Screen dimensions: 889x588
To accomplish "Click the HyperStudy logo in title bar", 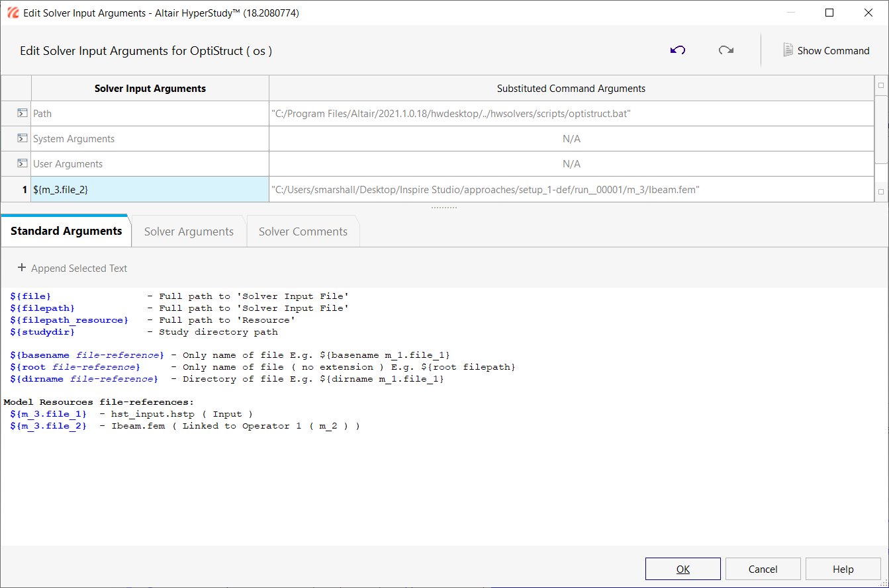I will (x=13, y=13).
